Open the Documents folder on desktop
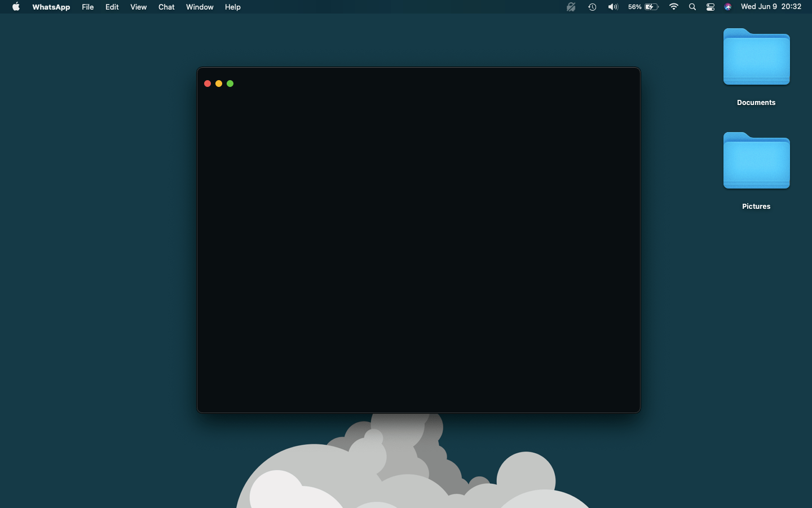The image size is (812, 508). (756, 57)
